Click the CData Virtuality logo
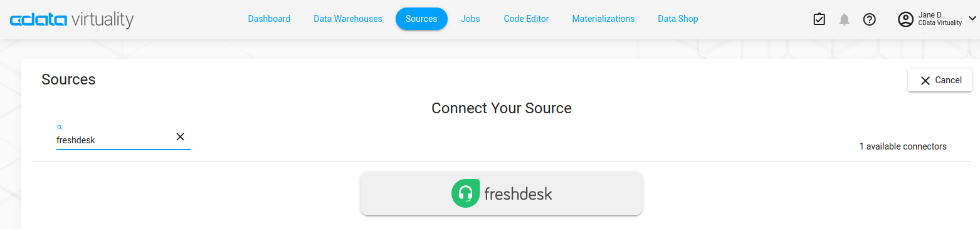The height and width of the screenshot is (229, 980). (x=72, y=19)
